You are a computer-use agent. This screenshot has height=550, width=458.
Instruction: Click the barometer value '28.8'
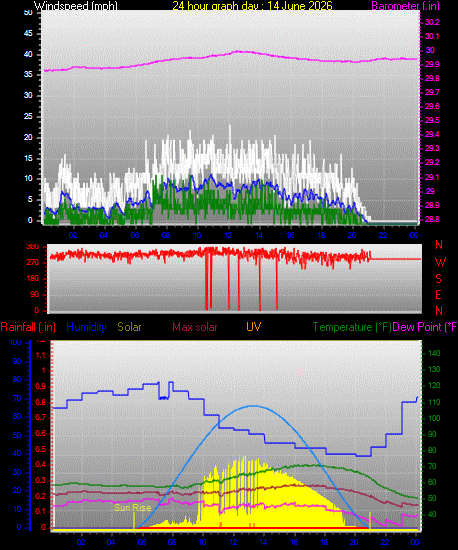point(432,219)
